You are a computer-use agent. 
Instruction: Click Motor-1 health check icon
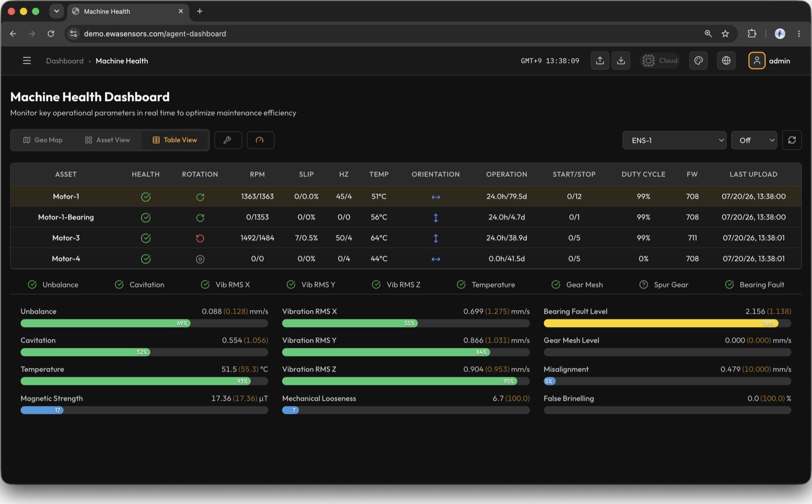(146, 197)
